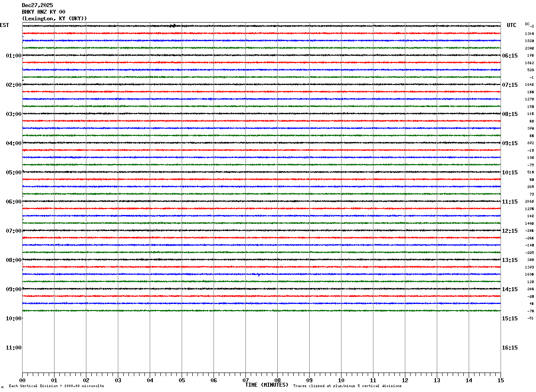
Task: Click the 15:15 UTC row label
Action: [510, 319]
